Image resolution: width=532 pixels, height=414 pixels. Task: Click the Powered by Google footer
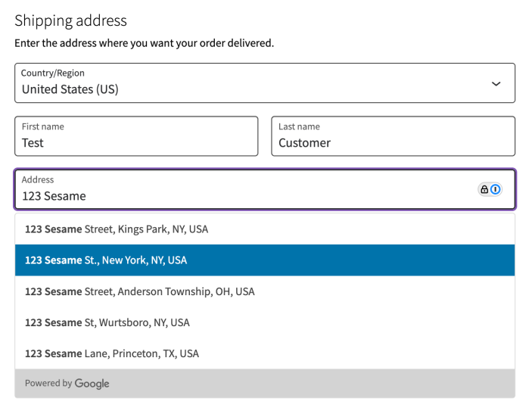67,384
